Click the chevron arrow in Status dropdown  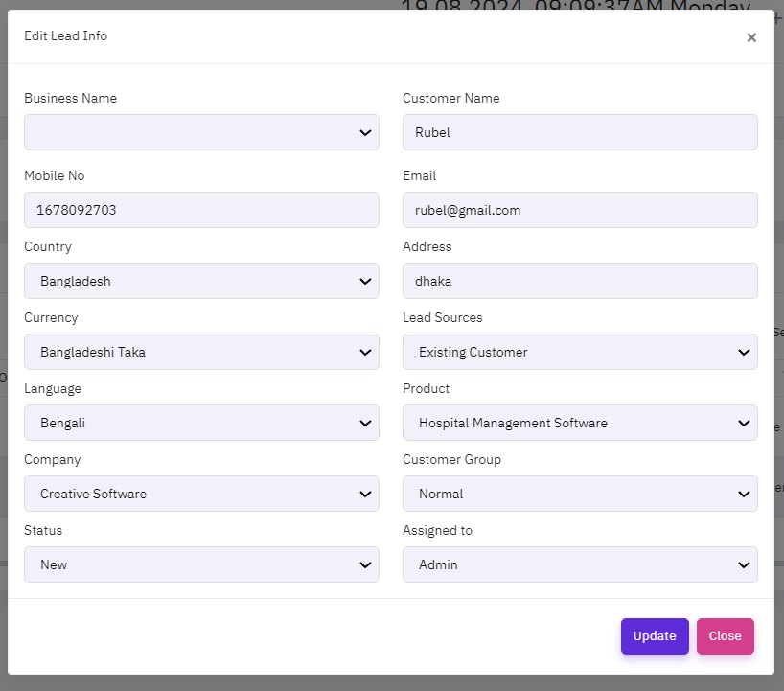[365, 564]
